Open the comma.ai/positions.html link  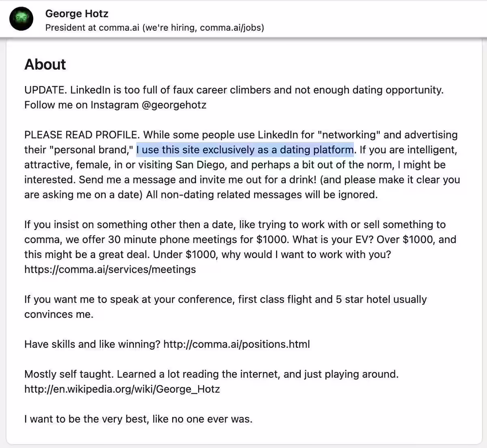237,345
